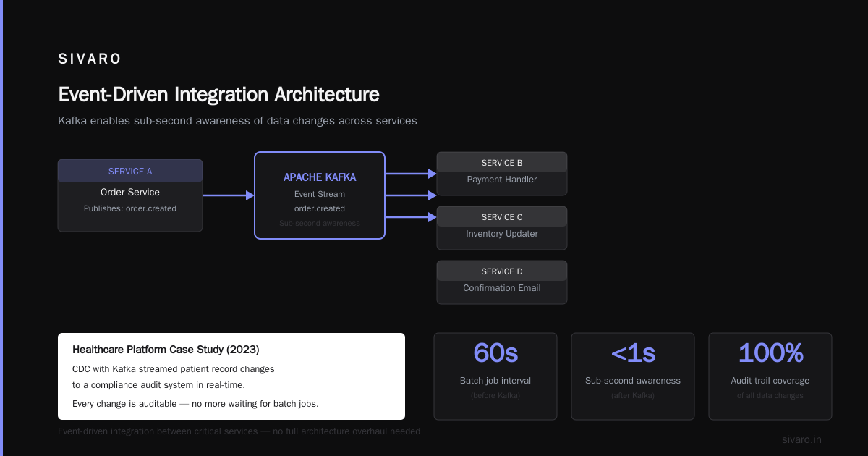Click the 100% audit trail coverage stat
Screen dimensions: 868x456
click(x=770, y=376)
